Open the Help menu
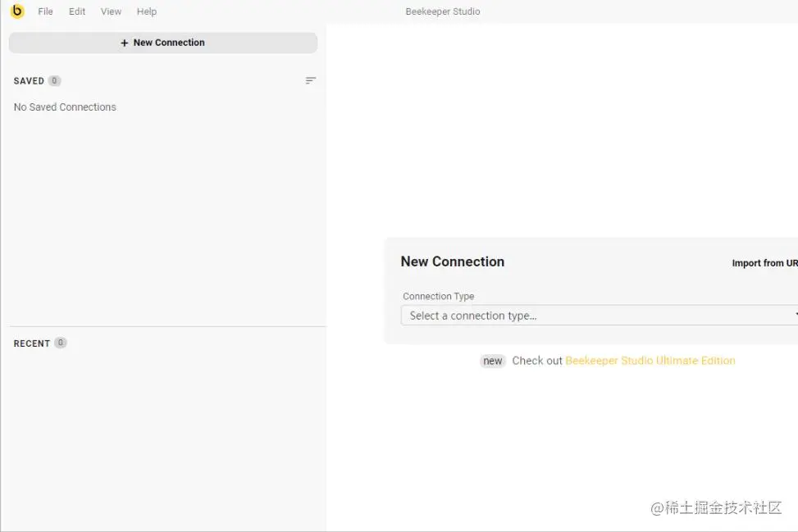Viewport: 798px width, 532px height. point(147,11)
